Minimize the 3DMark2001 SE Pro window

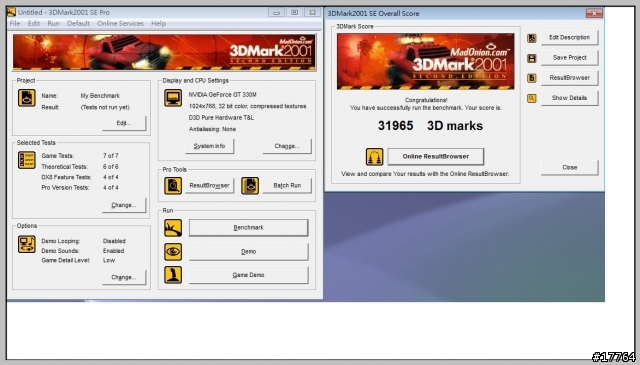click(x=276, y=13)
